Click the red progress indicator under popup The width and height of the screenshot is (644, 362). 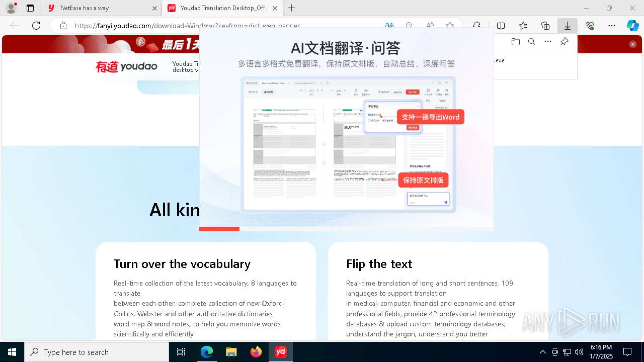point(219,229)
